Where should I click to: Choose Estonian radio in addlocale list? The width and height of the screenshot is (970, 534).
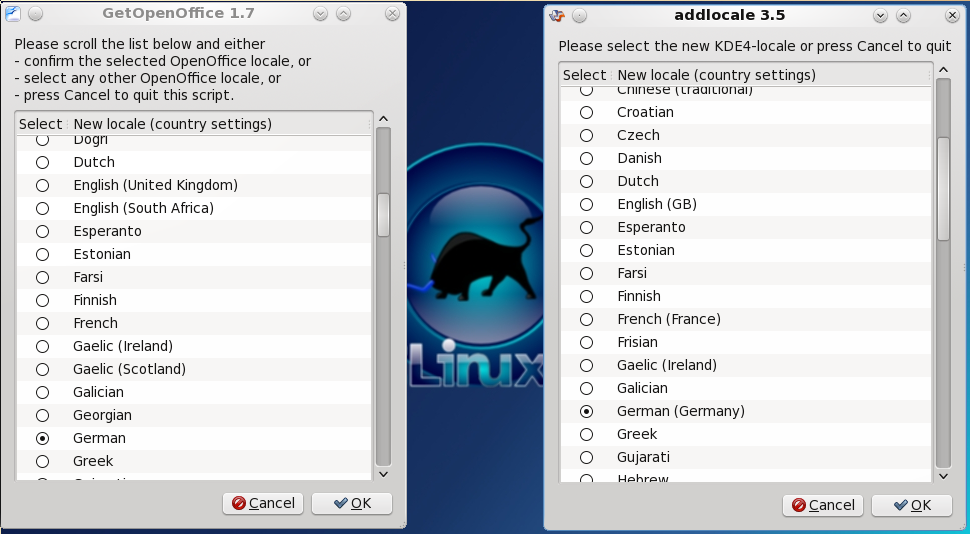coord(586,251)
